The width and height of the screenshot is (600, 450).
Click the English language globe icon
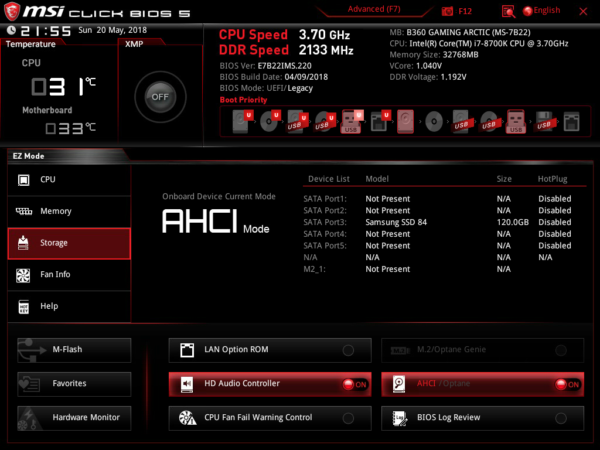[x=528, y=11]
